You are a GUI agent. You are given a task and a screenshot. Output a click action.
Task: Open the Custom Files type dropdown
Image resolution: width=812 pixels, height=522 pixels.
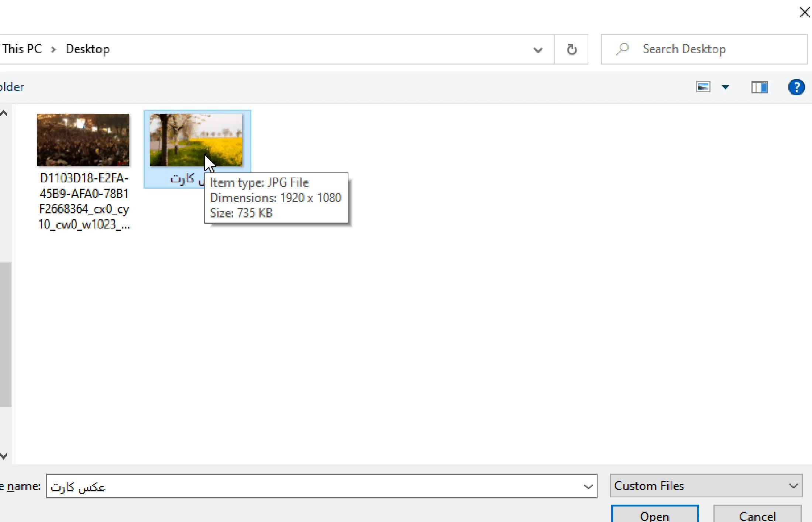click(706, 486)
